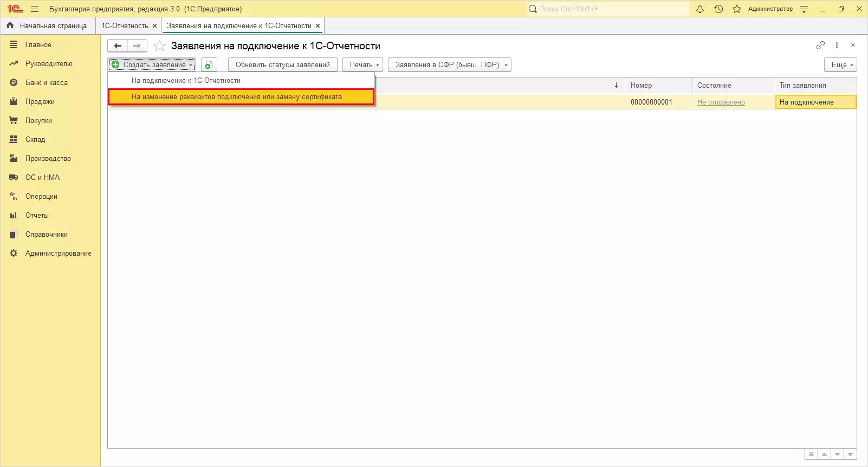Go back with the left arrow button
Image resolution: width=868 pixels, height=467 pixels.
point(118,46)
